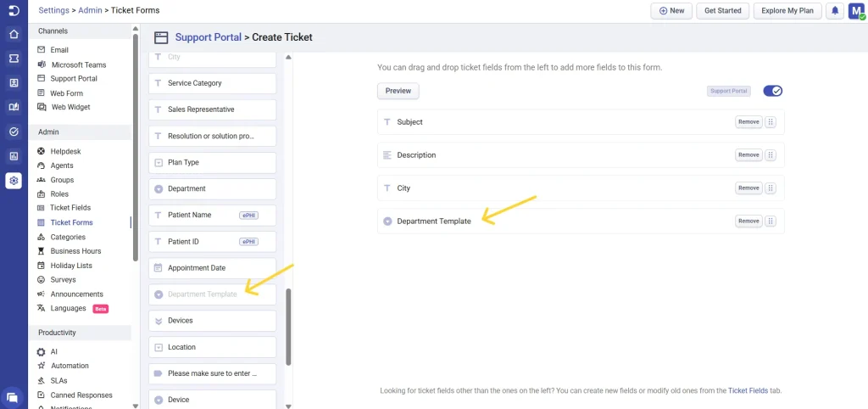Image resolution: width=868 pixels, height=409 pixels.
Task: Select the Plan Type dropdown field
Action: [212, 162]
